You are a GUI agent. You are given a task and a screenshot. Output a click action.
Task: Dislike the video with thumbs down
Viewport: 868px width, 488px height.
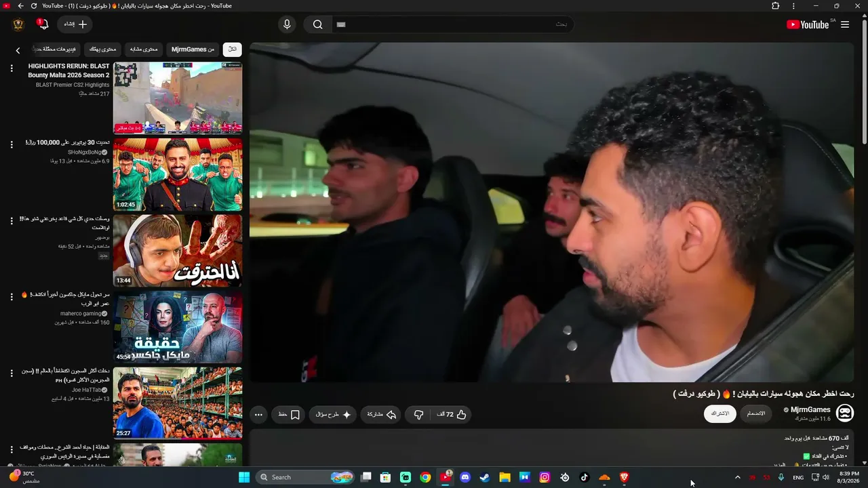coord(418,414)
